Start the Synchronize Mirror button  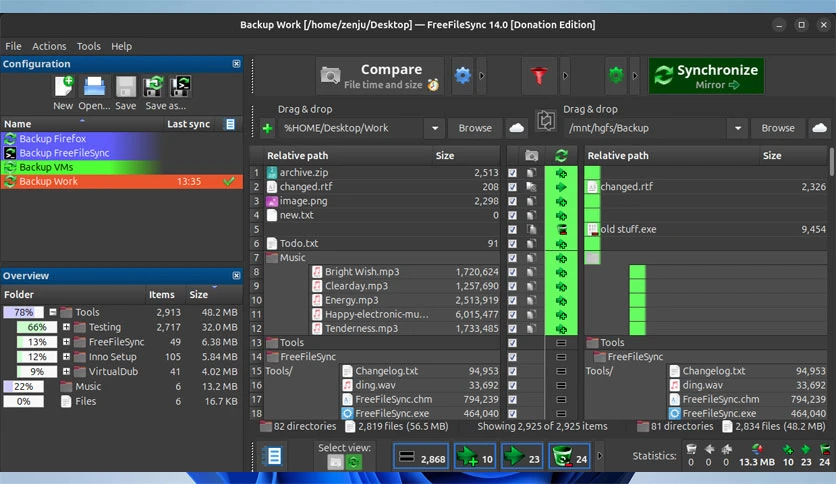click(706, 76)
